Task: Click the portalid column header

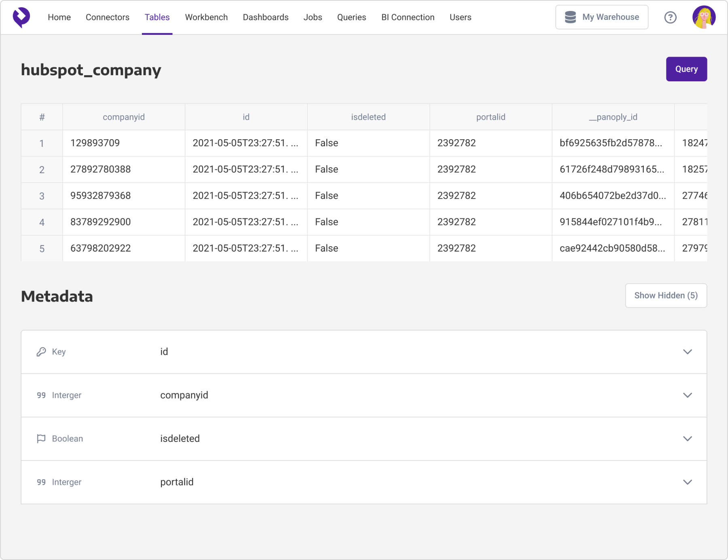Action: coord(491,117)
